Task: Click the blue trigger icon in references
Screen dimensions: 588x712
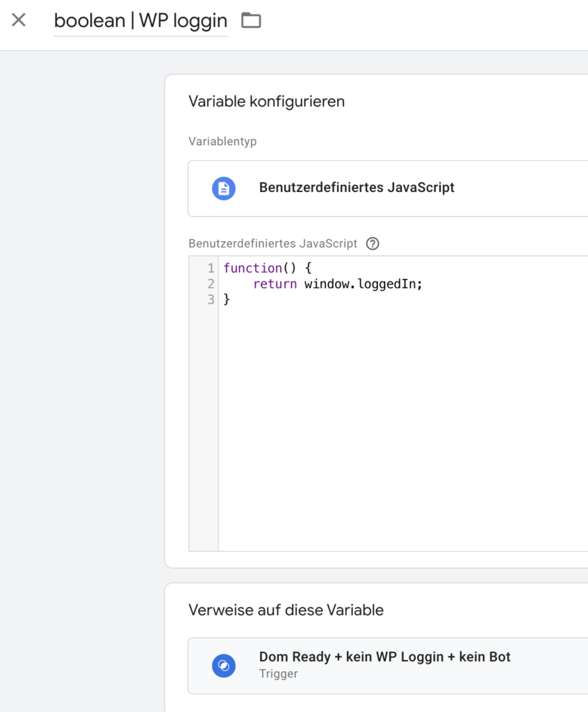Action: (224, 665)
